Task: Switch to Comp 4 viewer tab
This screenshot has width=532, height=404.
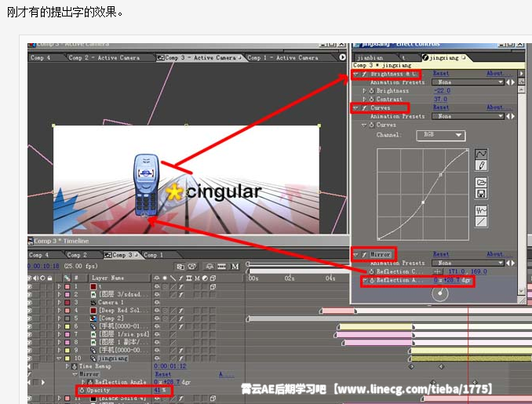Action: click(40, 58)
